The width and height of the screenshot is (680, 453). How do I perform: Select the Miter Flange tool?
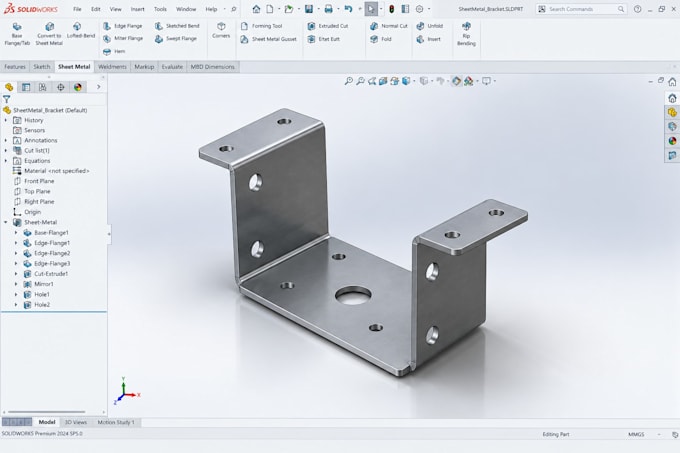click(x=123, y=39)
